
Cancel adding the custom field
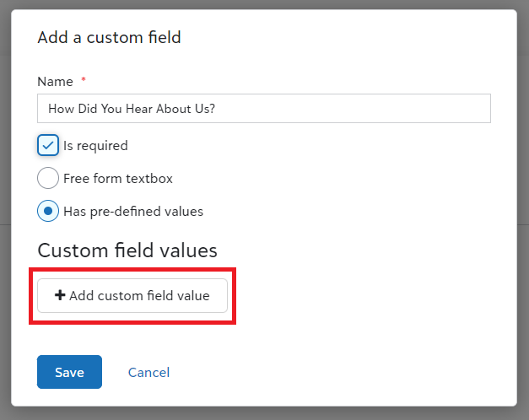148,373
